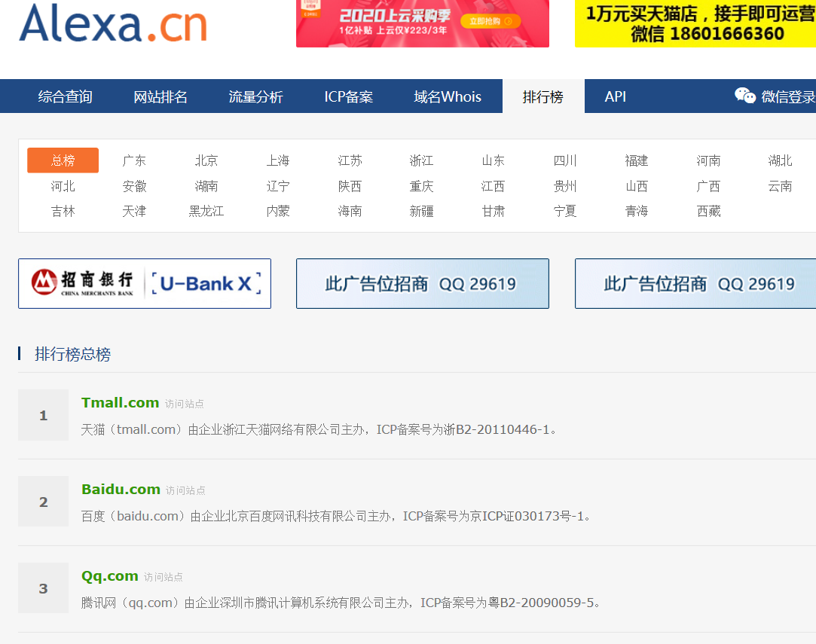The width and height of the screenshot is (816, 644).
Task: Open the yellow 天猫店 banner ad
Action: 695,23
